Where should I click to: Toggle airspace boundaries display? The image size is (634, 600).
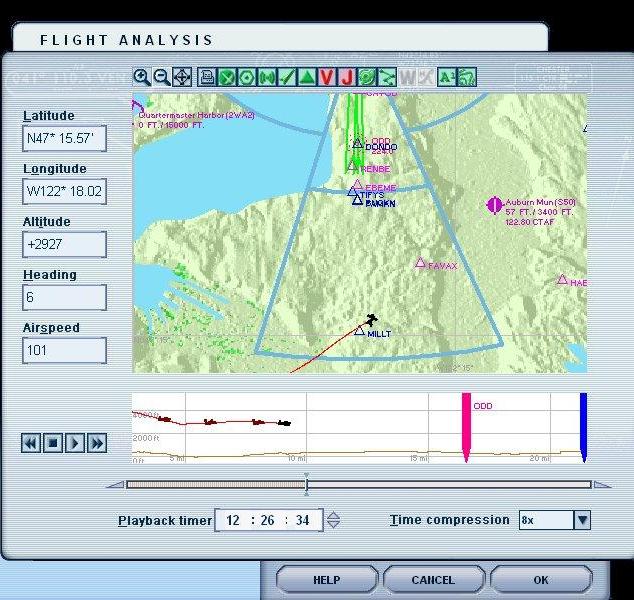[367, 77]
